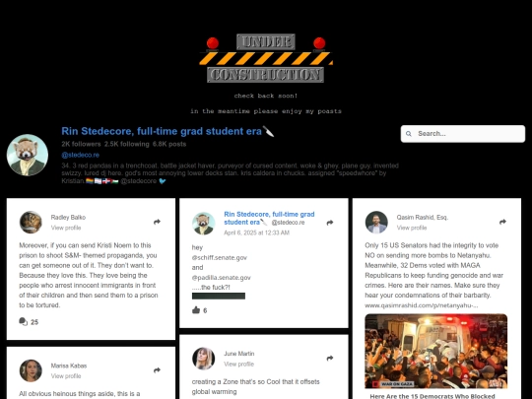This screenshot has height=399, width=532.
Task: Open the @stedeco.re profile handle link
Action: click(81, 155)
